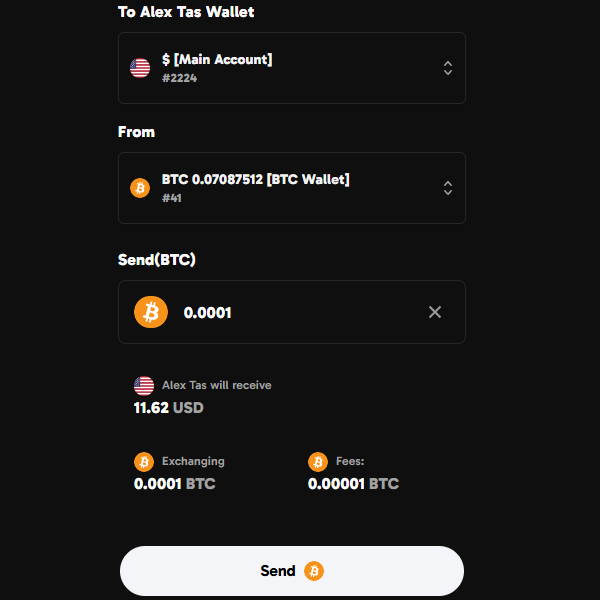Expand the BTC Wallet dropdown arrows

[448, 188]
